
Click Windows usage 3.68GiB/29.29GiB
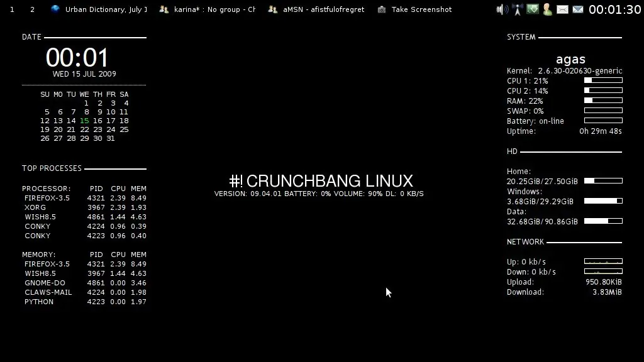click(540, 202)
